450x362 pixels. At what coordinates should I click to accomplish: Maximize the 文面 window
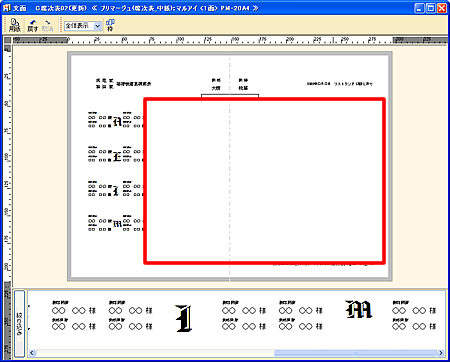click(x=431, y=8)
